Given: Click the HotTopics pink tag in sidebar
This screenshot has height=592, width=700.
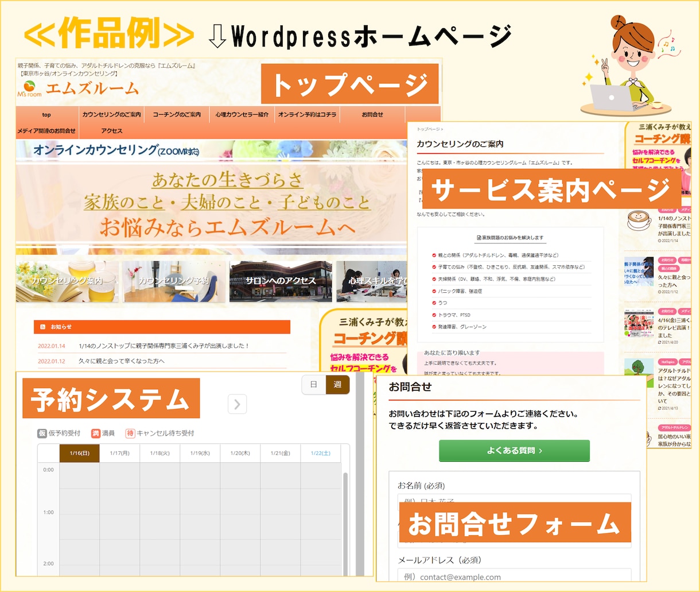Looking at the screenshot, I should 667,362.
